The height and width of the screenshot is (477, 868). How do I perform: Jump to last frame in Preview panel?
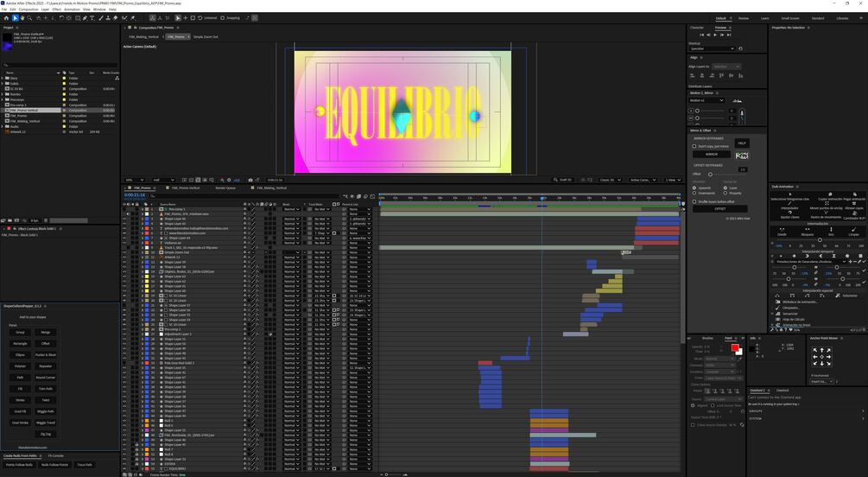pos(729,35)
